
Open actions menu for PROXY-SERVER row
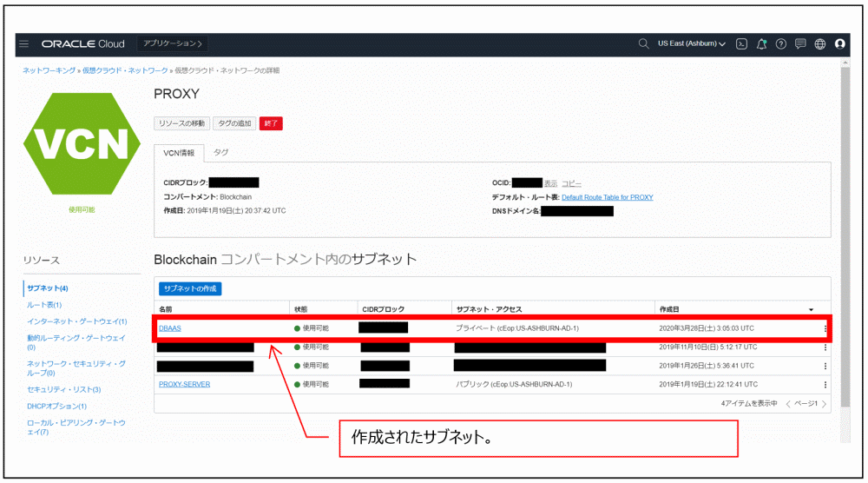click(825, 385)
